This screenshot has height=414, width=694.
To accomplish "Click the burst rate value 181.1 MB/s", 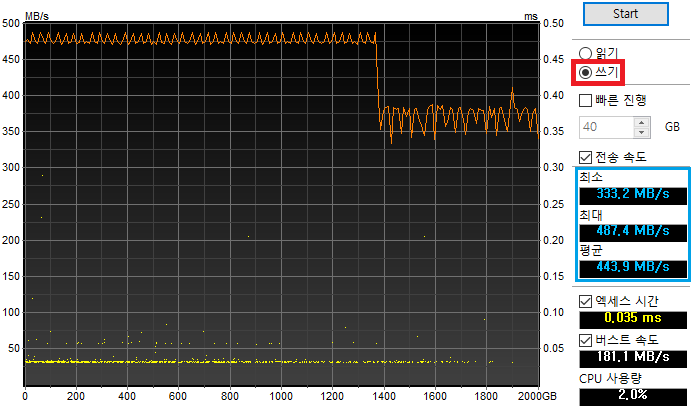I will pos(632,358).
